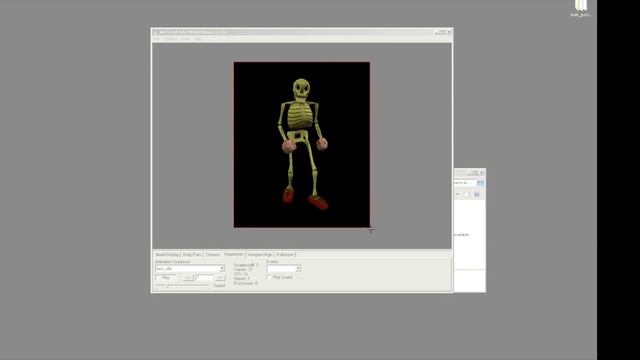Open the toolbar dropdown arrow in the background window

458,194
